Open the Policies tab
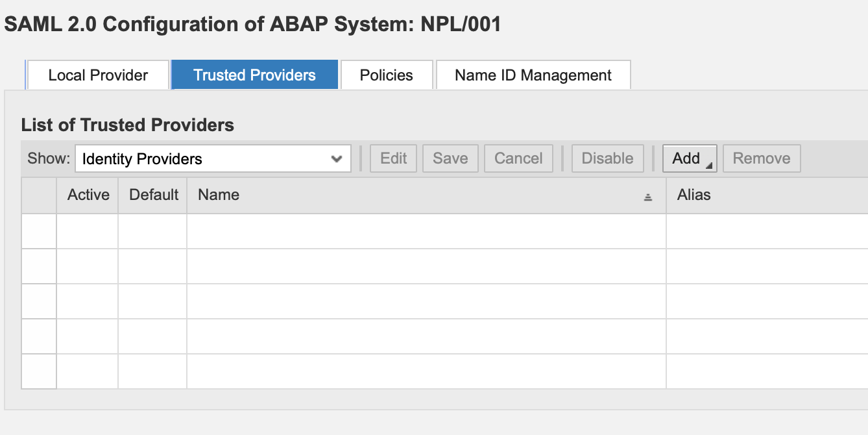The height and width of the screenshot is (435, 868). pyautogui.click(x=387, y=75)
